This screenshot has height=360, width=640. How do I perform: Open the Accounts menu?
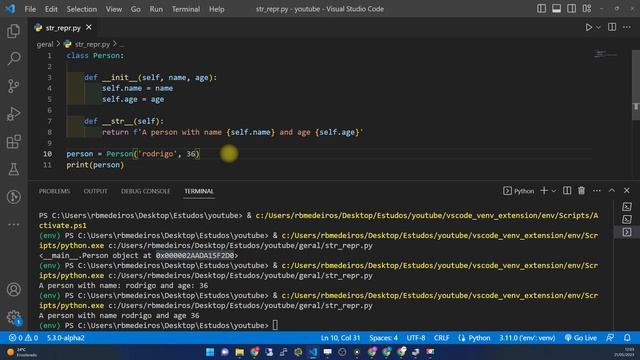tap(13, 289)
